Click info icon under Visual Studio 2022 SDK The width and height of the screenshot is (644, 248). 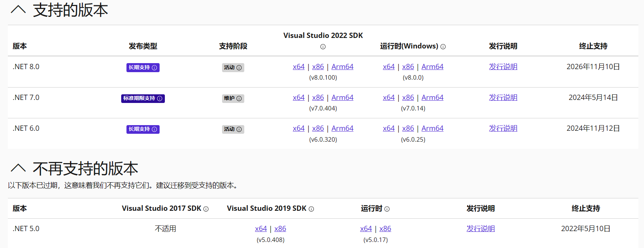(x=323, y=47)
